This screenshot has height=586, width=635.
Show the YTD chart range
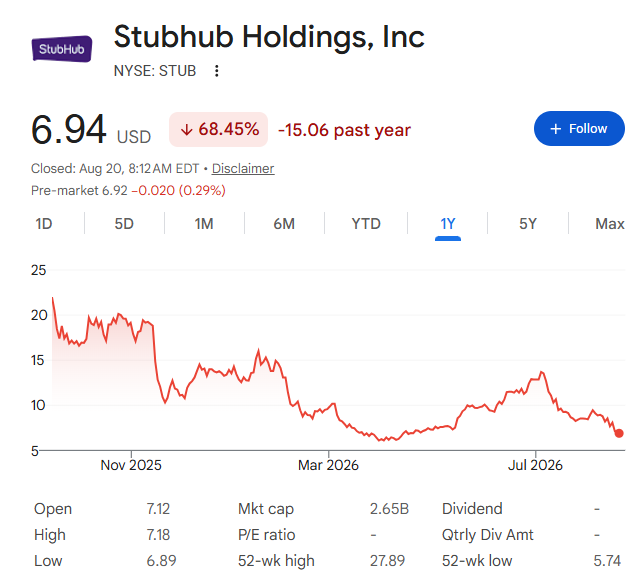(x=366, y=224)
